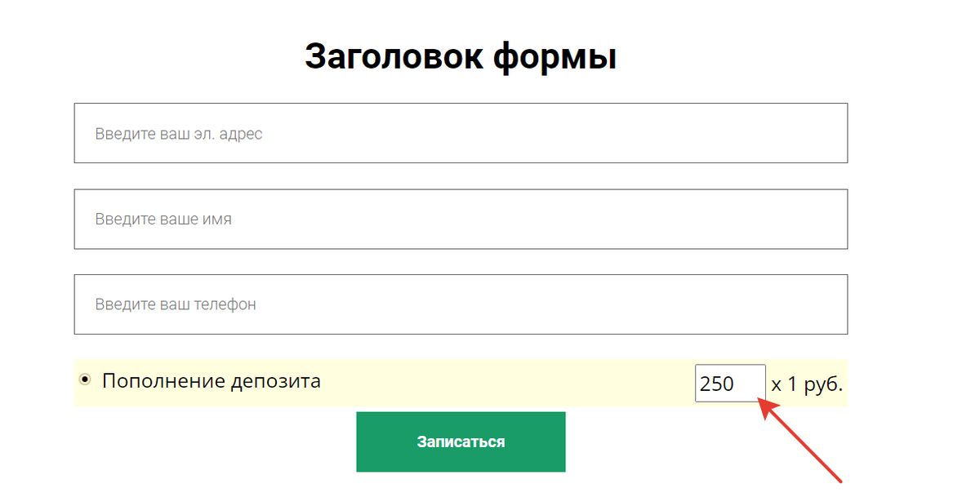
Task: Select the Пополнение депозита radio button
Action: pos(84,379)
